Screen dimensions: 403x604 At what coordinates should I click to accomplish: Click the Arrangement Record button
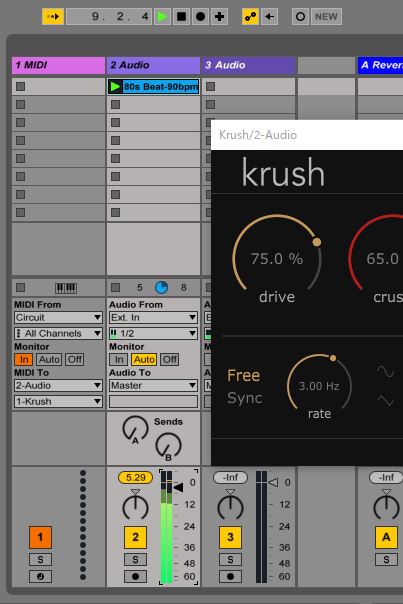coord(200,17)
